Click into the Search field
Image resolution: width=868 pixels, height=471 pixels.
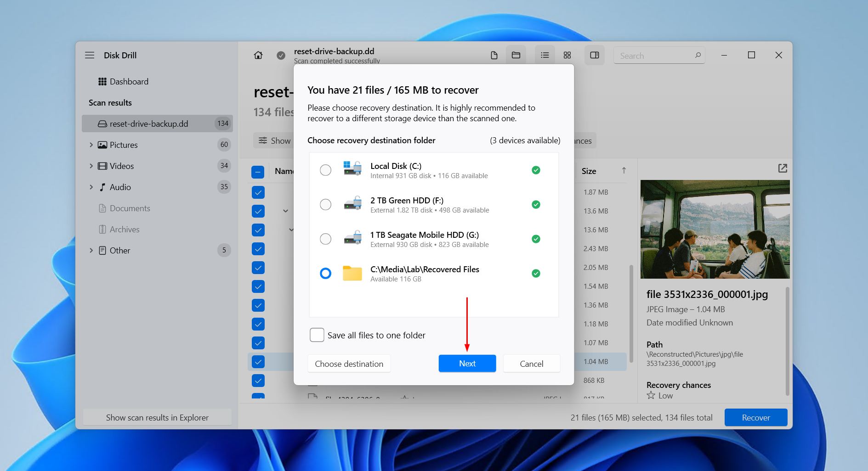coord(659,56)
